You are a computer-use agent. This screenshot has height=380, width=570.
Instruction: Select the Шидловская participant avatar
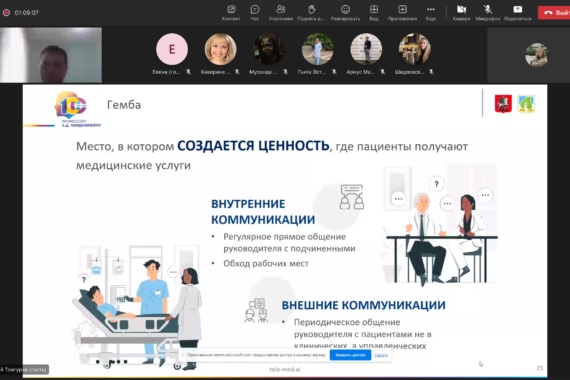click(x=414, y=49)
